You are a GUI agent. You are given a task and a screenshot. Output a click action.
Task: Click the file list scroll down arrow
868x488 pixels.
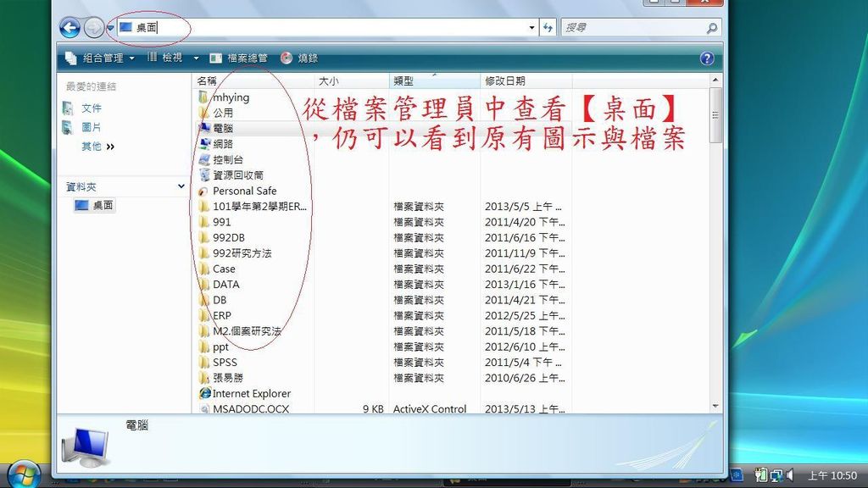(715, 406)
